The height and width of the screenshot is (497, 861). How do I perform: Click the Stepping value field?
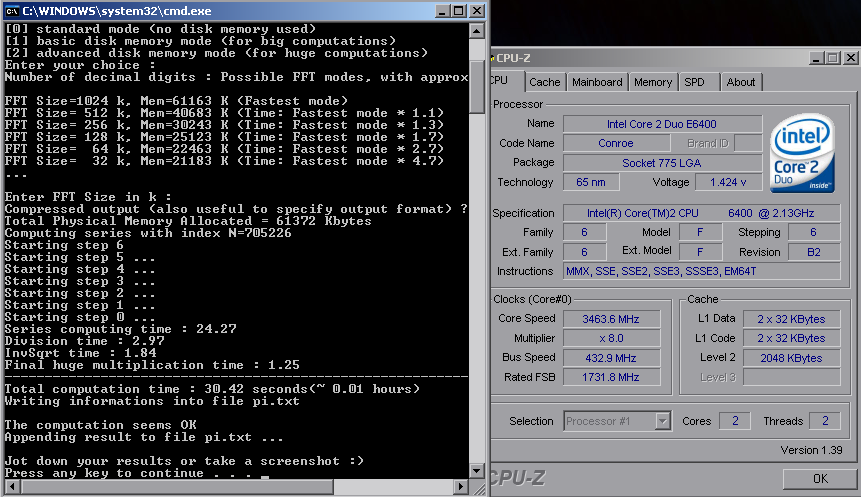tap(814, 232)
